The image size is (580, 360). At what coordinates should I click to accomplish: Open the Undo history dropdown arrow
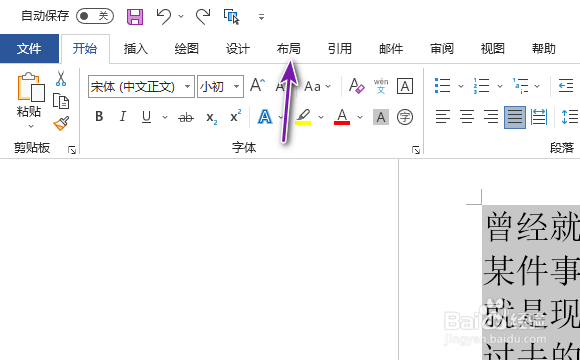pos(181,17)
